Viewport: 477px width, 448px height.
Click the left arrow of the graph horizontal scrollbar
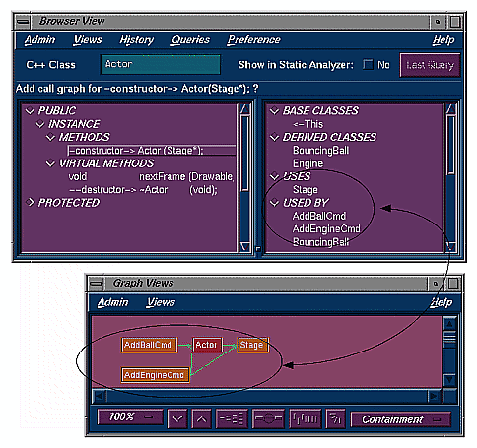point(100,396)
